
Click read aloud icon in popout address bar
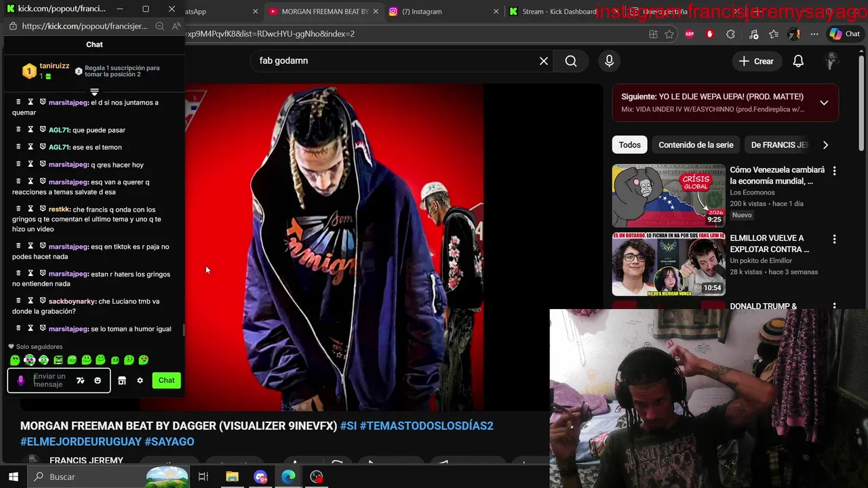(x=176, y=26)
